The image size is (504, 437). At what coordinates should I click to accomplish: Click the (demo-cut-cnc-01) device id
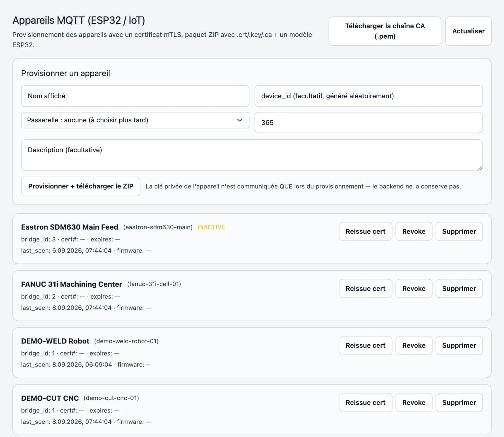111,398
